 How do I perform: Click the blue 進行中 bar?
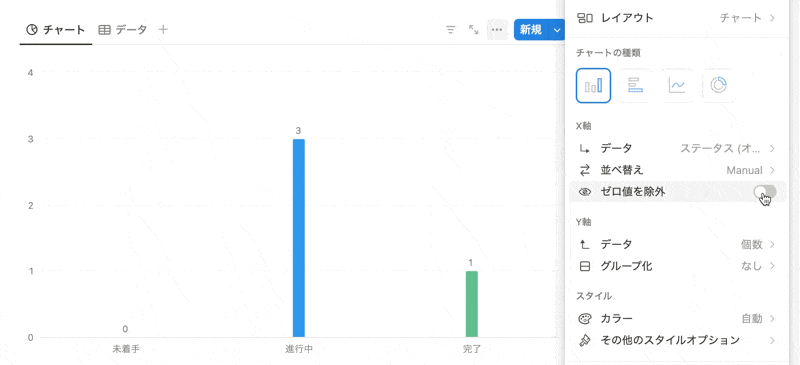click(298, 238)
